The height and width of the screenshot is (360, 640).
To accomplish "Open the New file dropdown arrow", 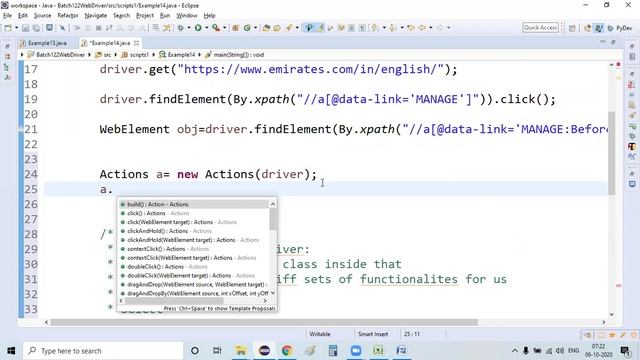I will tap(16, 28).
